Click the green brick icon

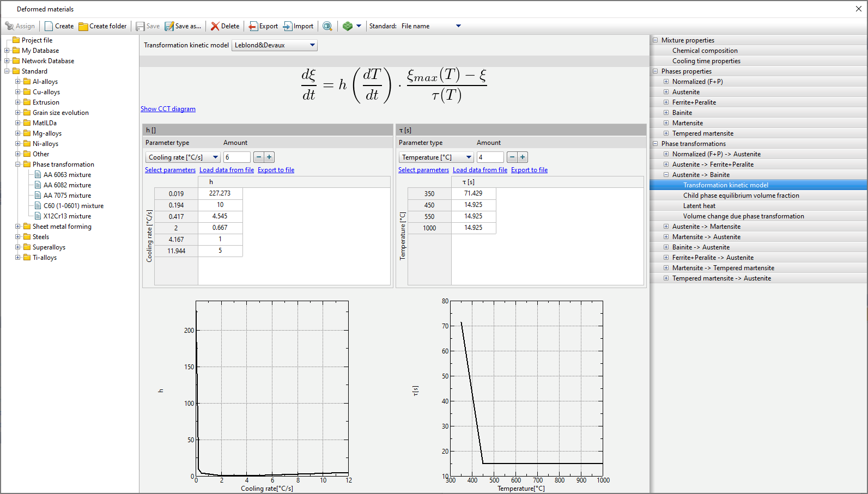point(348,26)
